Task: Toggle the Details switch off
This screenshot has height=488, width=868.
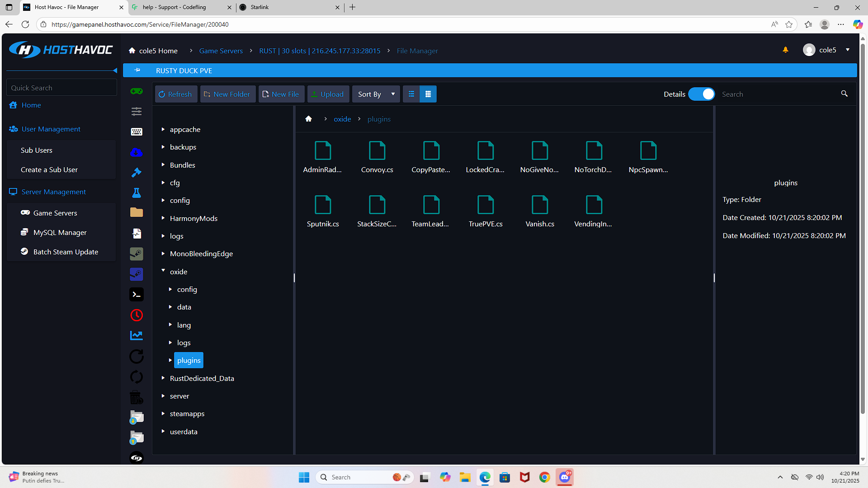Action: [x=702, y=94]
